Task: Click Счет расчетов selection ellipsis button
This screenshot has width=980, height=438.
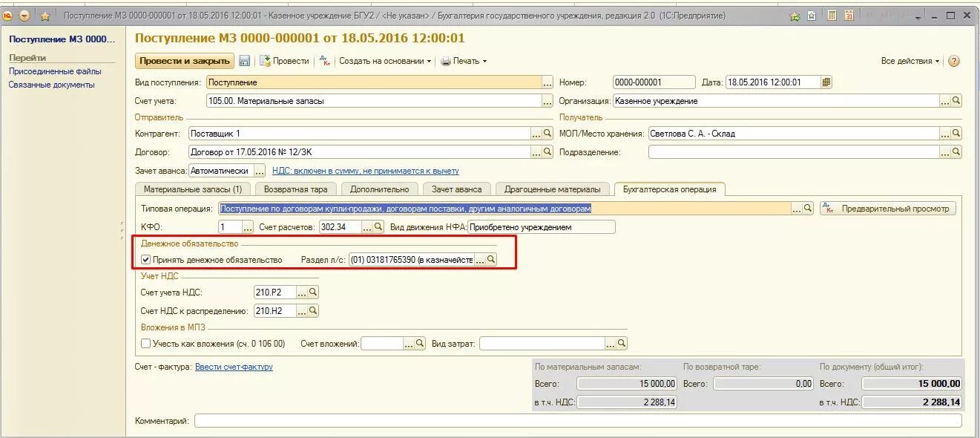Action: point(367,226)
